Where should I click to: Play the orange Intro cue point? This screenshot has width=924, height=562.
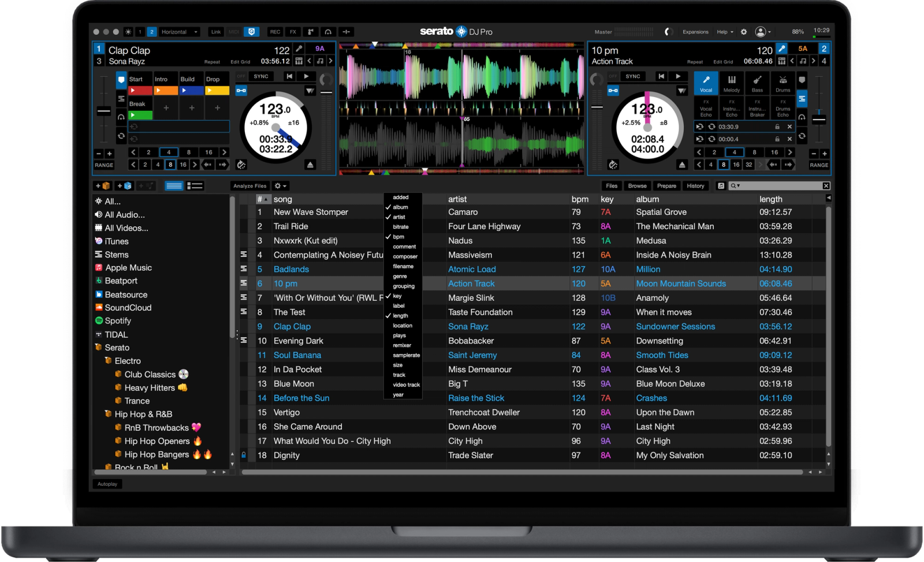pos(166,91)
